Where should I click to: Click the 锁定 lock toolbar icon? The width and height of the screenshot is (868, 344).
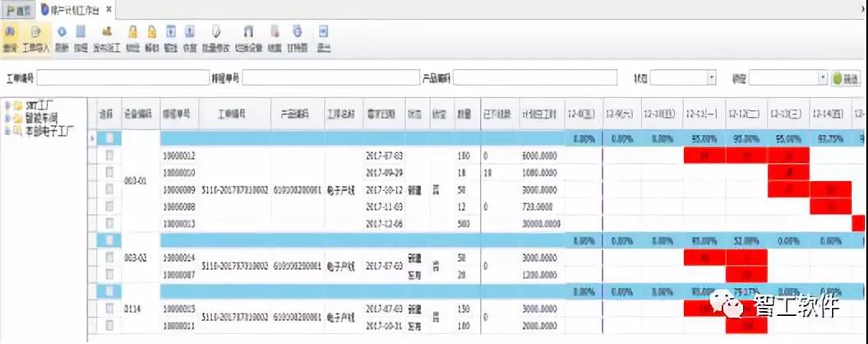click(132, 37)
